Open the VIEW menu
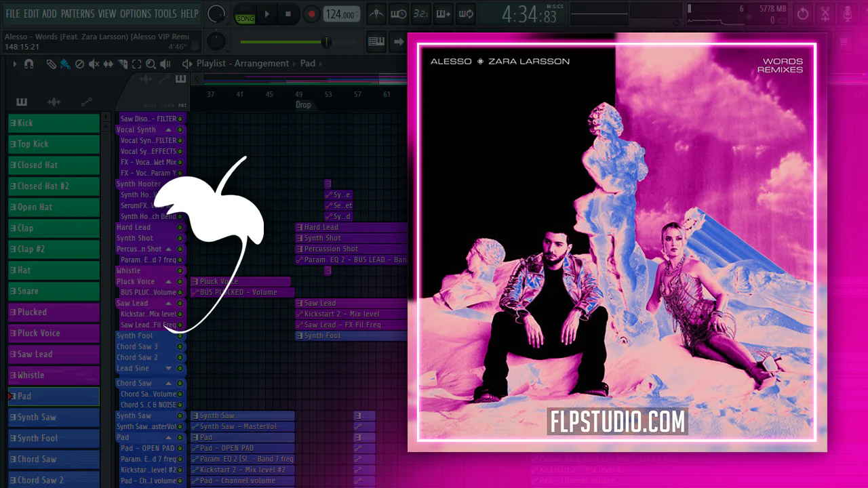This screenshot has height=488, width=868. tap(107, 14)
